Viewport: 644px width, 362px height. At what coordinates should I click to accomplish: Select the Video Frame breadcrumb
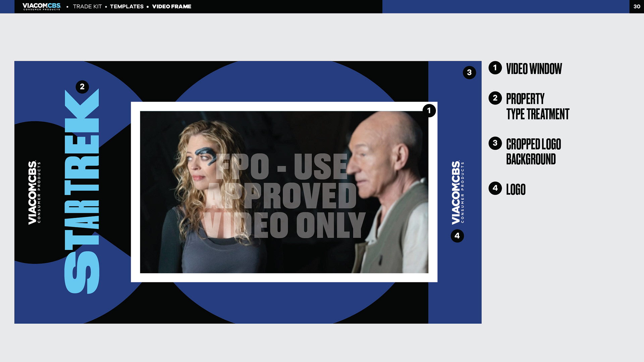(171, 6)
